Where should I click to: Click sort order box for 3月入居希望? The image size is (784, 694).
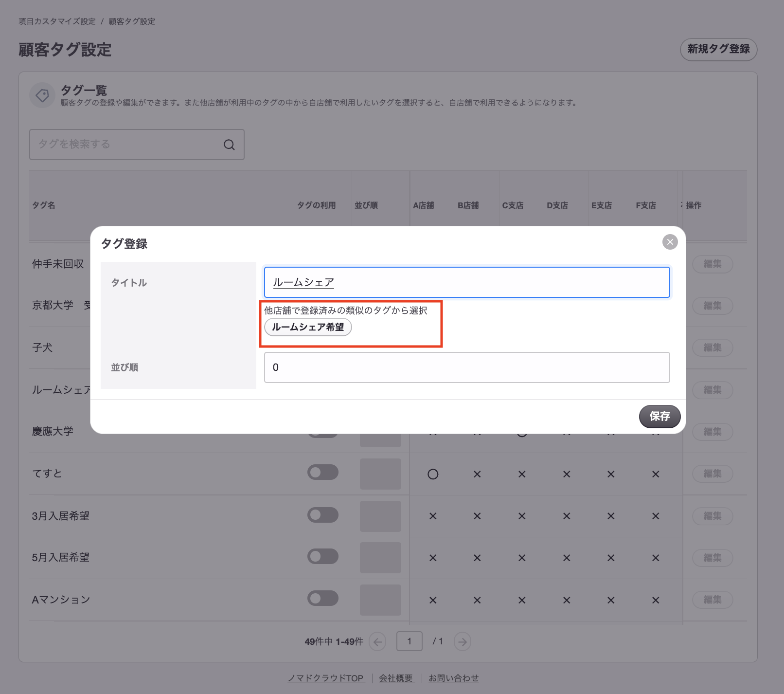380,516
